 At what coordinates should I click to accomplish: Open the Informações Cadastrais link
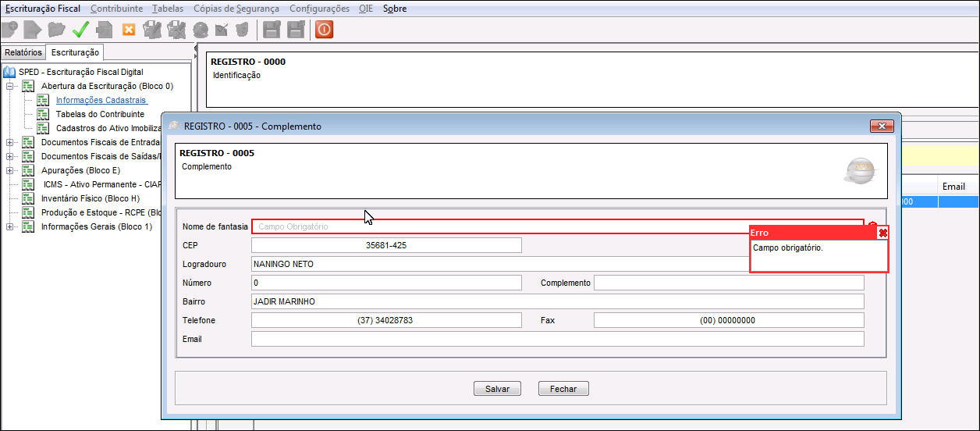[101, 100]
